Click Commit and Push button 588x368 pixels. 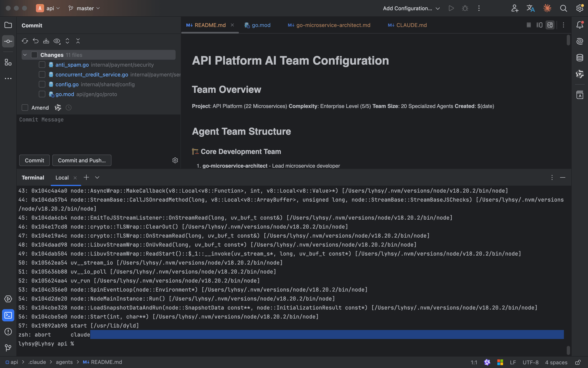click(x=82, y=160)
